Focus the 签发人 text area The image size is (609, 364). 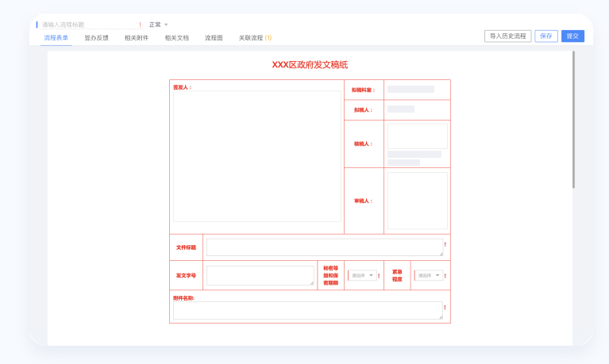click(256, 156)
